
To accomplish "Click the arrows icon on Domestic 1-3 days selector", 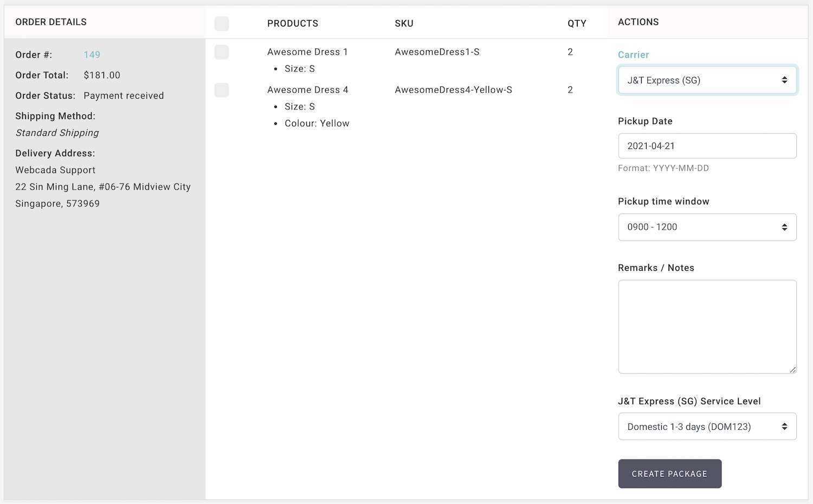I will click(x=784, y=427).
